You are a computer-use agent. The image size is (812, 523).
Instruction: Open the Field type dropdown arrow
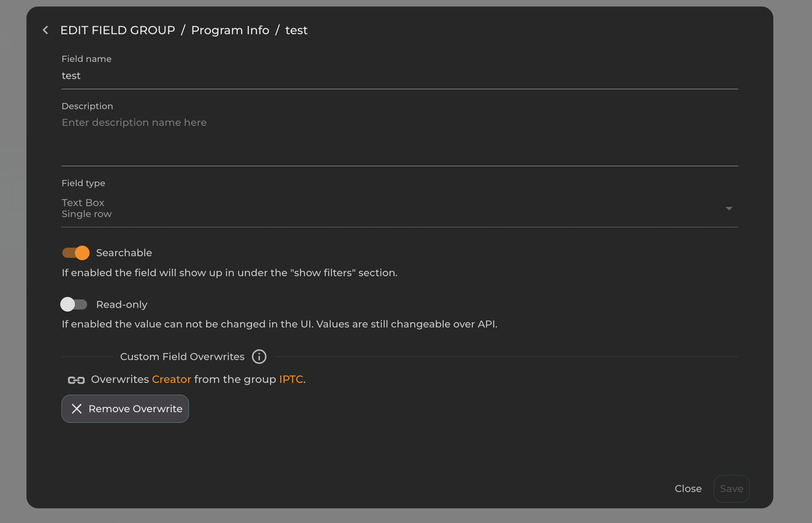tap(729, 209)
